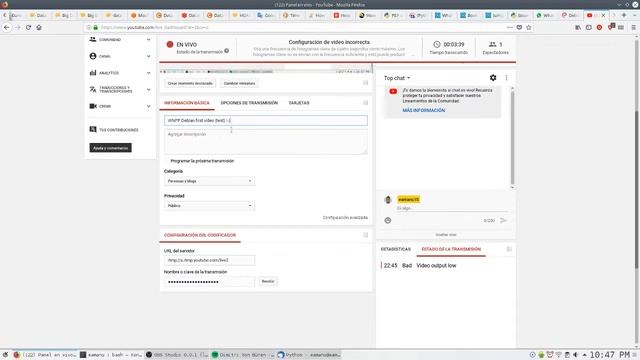Image resolution: width=640 pixels, height=360 pixels.
Task: Click panel options icon on Estadísticas card
Action: (x=509, y=249)
